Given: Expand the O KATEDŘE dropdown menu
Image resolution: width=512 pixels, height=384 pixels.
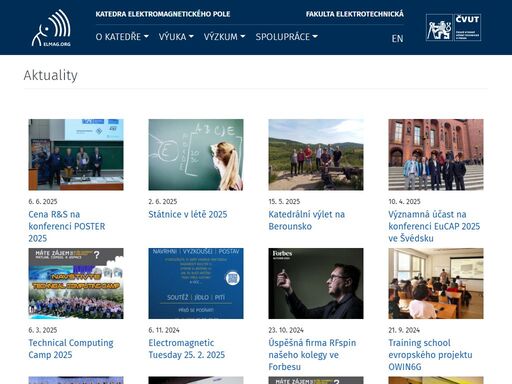Looking at the screenshot, I should [122, 37].
